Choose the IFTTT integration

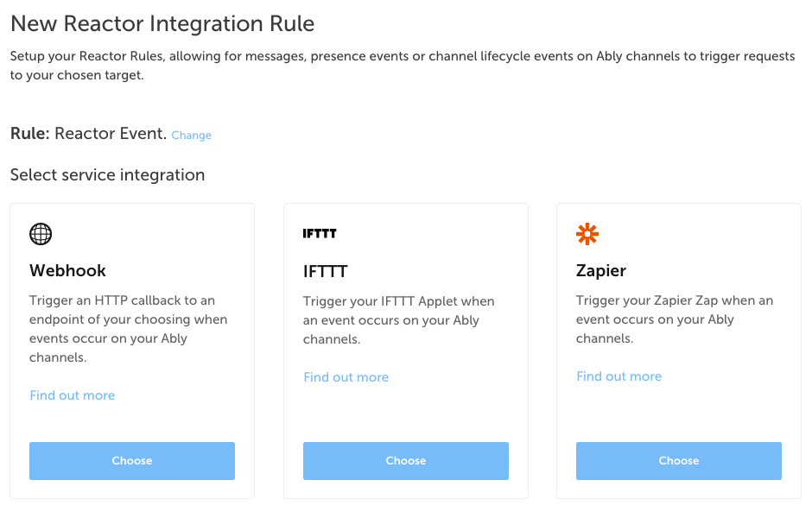click(405, 460)
